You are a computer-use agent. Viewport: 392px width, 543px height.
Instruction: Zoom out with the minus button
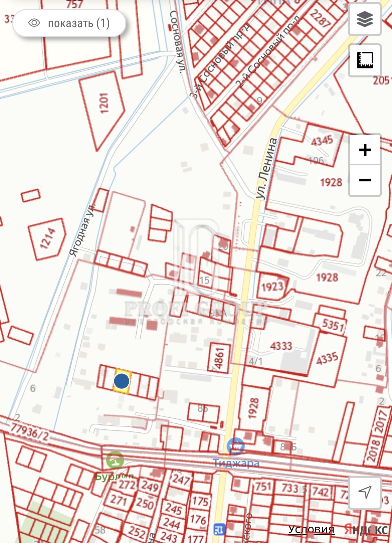pos(365,180)
